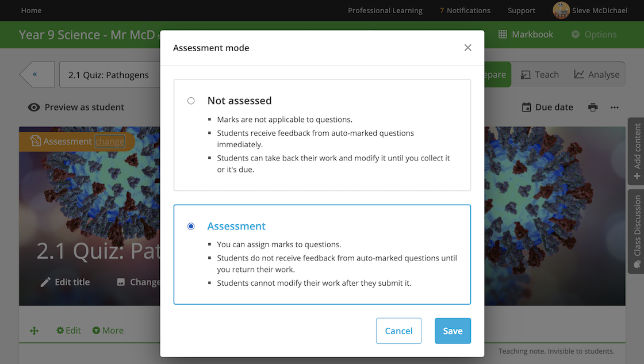Open the Options dropdown in green header
644x364 pixels.
594,35
